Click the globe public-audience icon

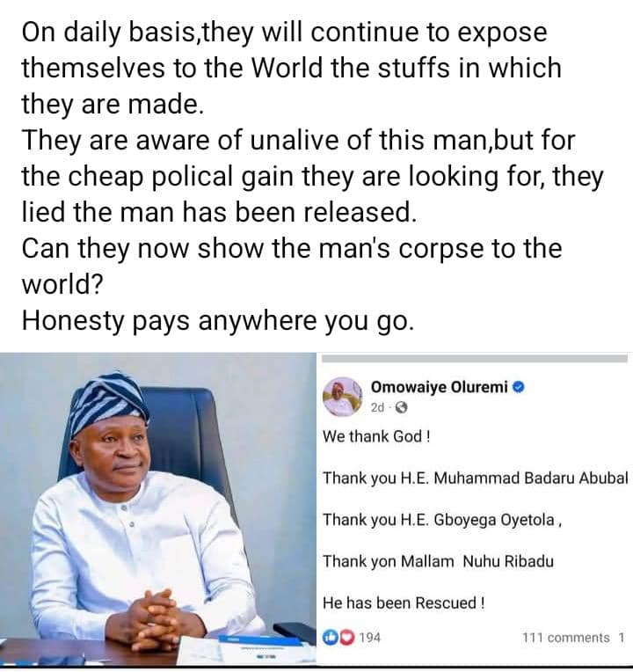pos(402,407)
